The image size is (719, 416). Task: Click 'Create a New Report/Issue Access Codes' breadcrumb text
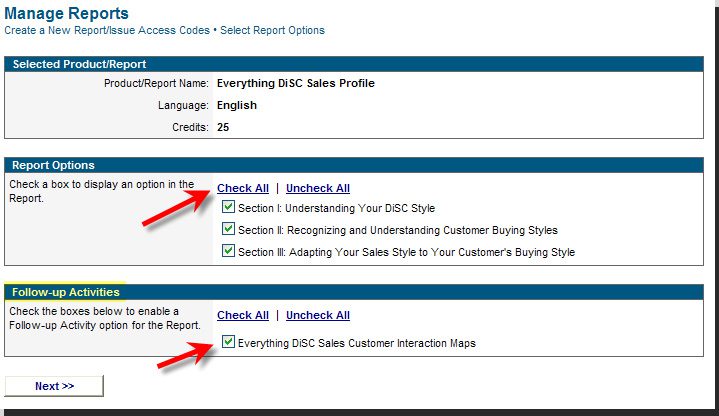[107, 30]
